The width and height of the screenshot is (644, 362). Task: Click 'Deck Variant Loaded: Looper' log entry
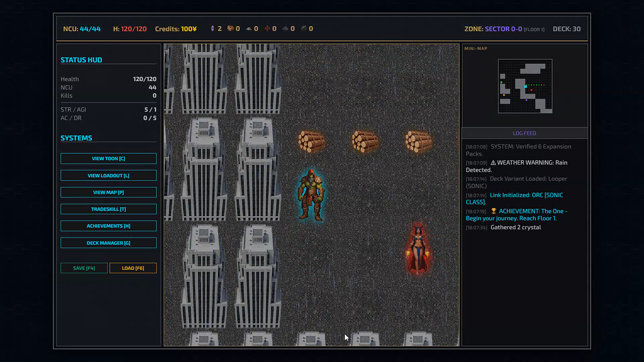point(517,182)
